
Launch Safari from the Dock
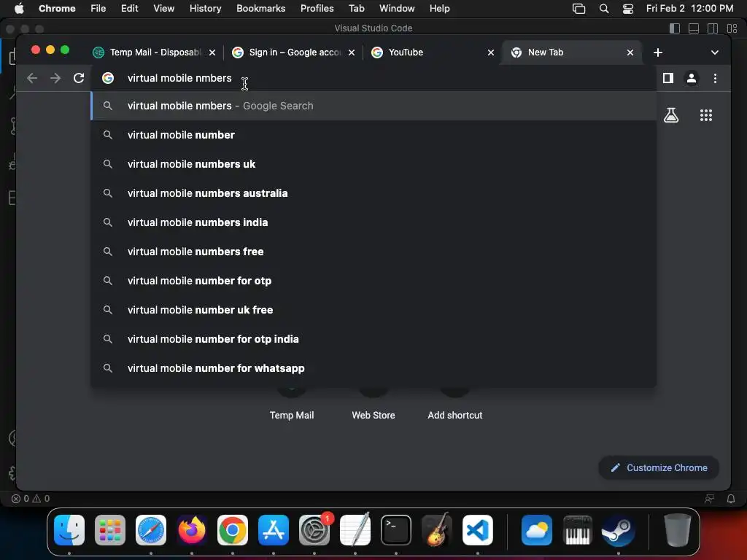click(x=151, y=530)
